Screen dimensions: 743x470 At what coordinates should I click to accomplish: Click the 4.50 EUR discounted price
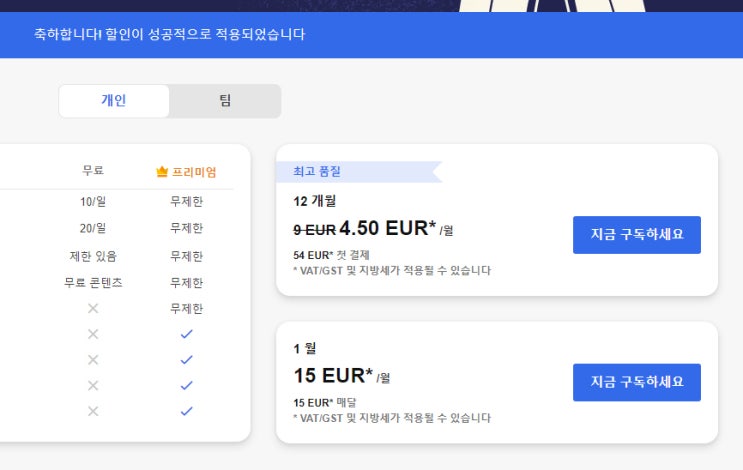tap(388, 228)
